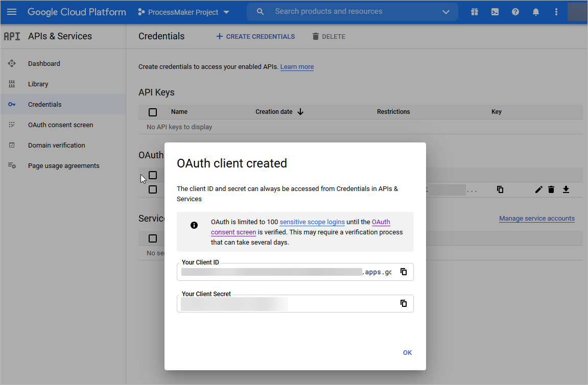Sort by Creation date arrow
Viewport: 588px width, 385px height.
pyautogui.click(x=300, y=112)
